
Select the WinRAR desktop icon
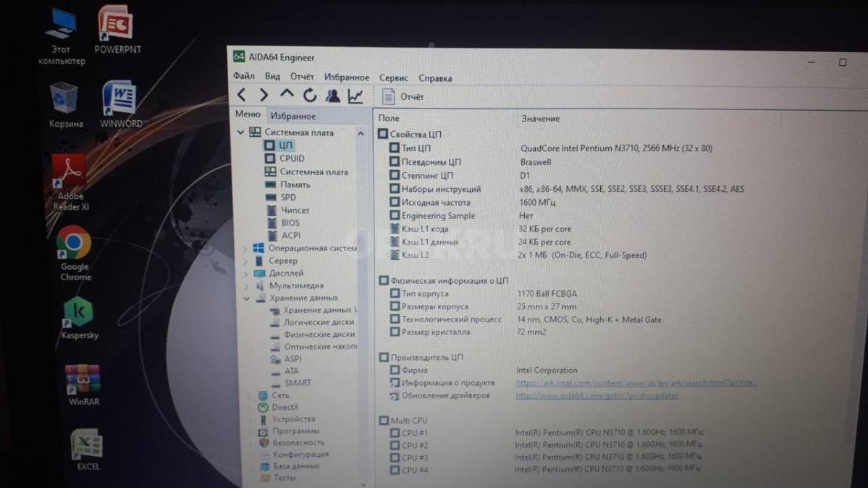83,384
